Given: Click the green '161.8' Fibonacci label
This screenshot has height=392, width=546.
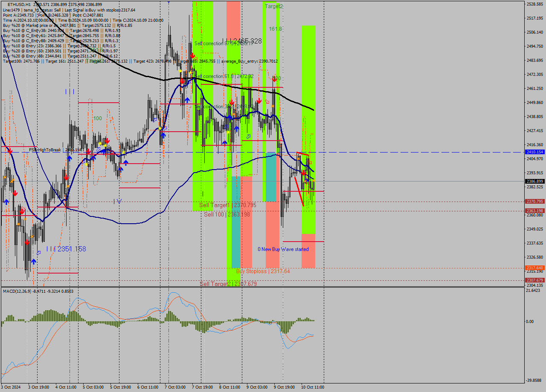Looking at the screenshot, I should click(x=276, y=29).
